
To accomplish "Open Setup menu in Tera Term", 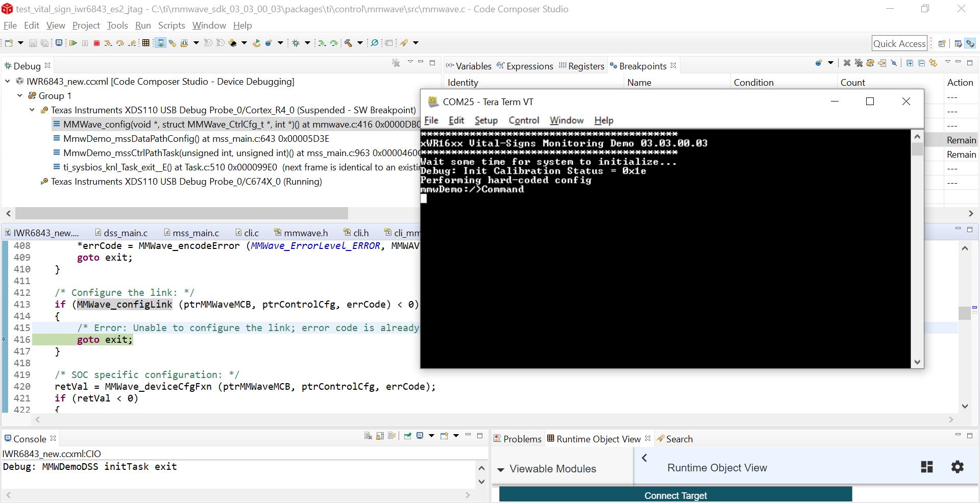I will (x=486, y=120).
